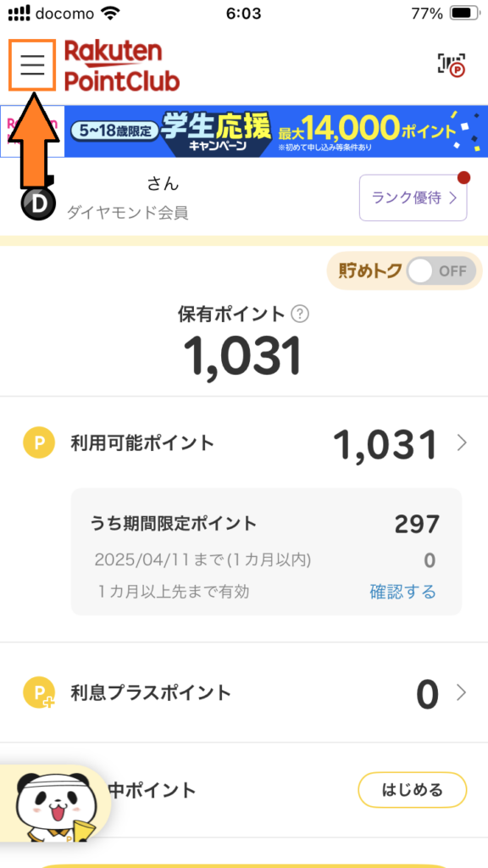
Task: Tap the 利用可能ポイント row label
Action: [142, 442]
